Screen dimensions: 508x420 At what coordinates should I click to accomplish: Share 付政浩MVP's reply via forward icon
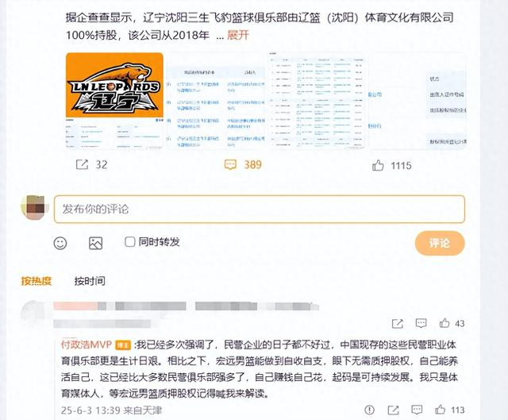[x=394, y=410]
